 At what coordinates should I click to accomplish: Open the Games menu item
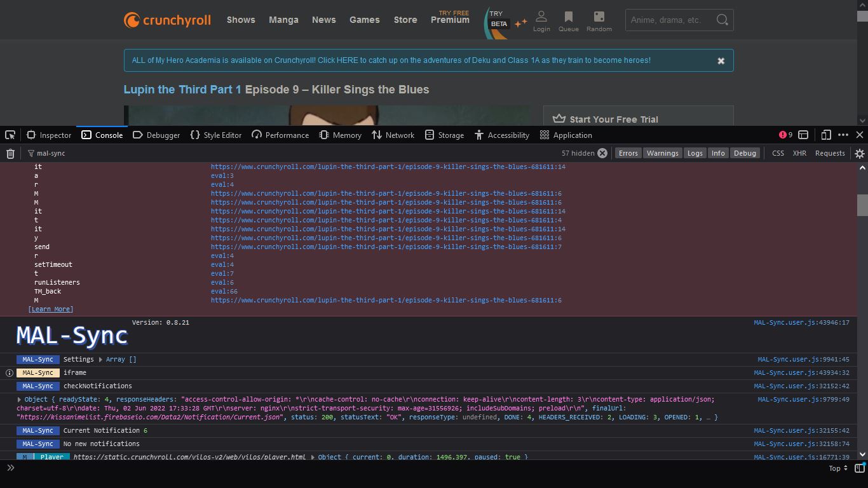point(365,20)
